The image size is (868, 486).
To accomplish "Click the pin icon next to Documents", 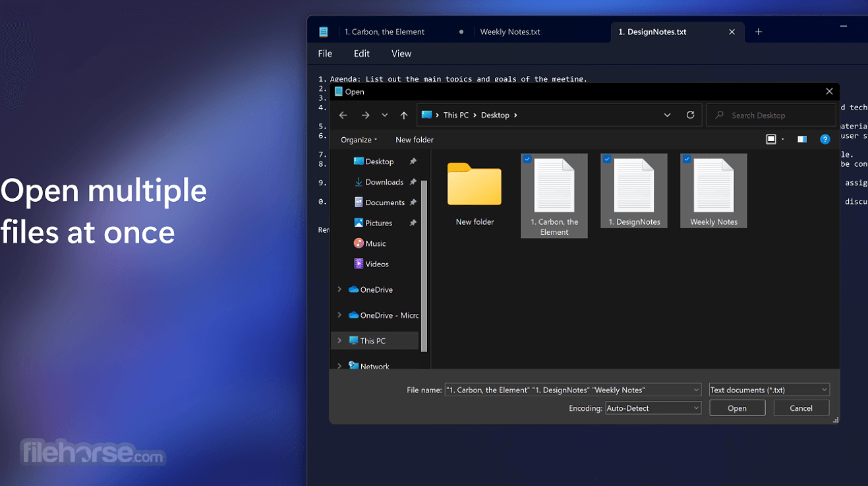I will [x=413, y=202].
